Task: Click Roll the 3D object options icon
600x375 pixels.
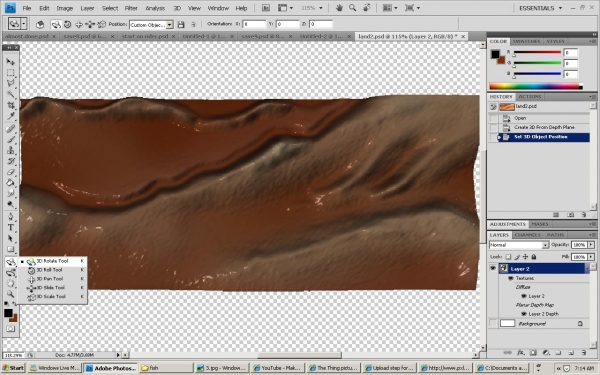Action: (x=68, y=24)
